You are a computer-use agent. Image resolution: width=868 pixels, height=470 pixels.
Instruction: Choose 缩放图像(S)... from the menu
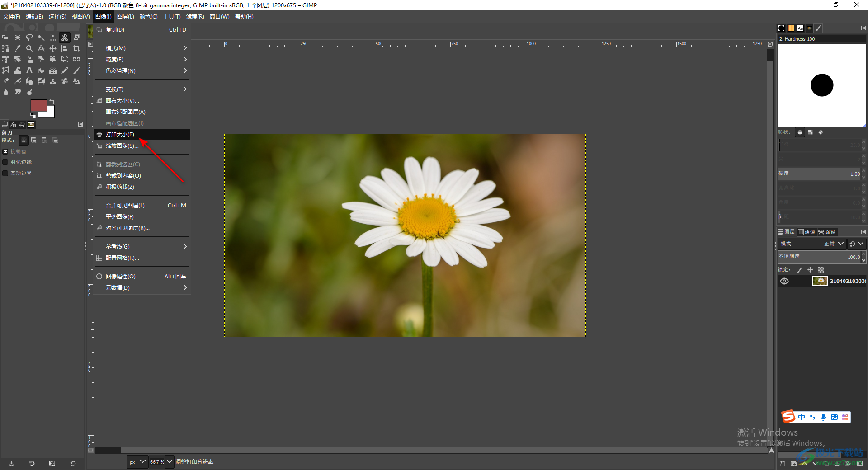click(142, 146)
